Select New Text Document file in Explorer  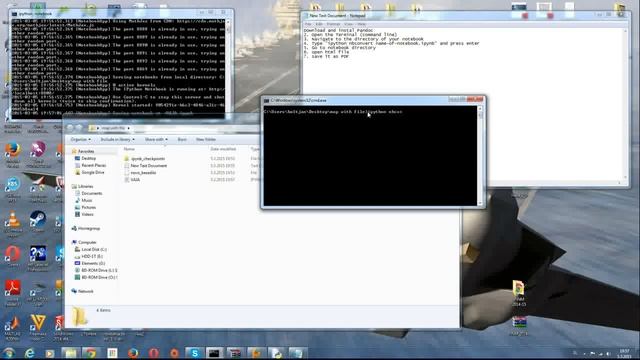point(149,166)
